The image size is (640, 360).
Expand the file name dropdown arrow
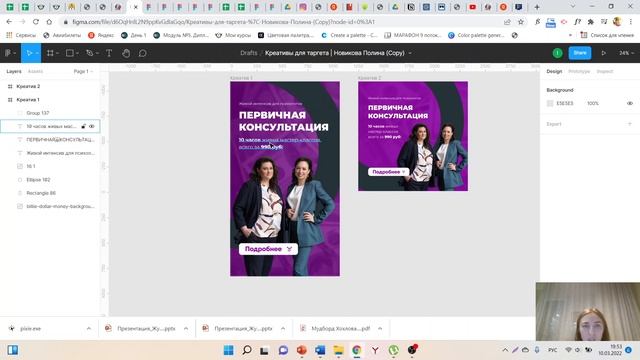coord(410,53)
